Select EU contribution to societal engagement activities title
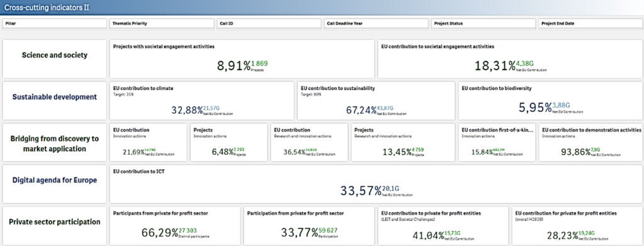This screenshot has height=246, width=644. [438, 47]
